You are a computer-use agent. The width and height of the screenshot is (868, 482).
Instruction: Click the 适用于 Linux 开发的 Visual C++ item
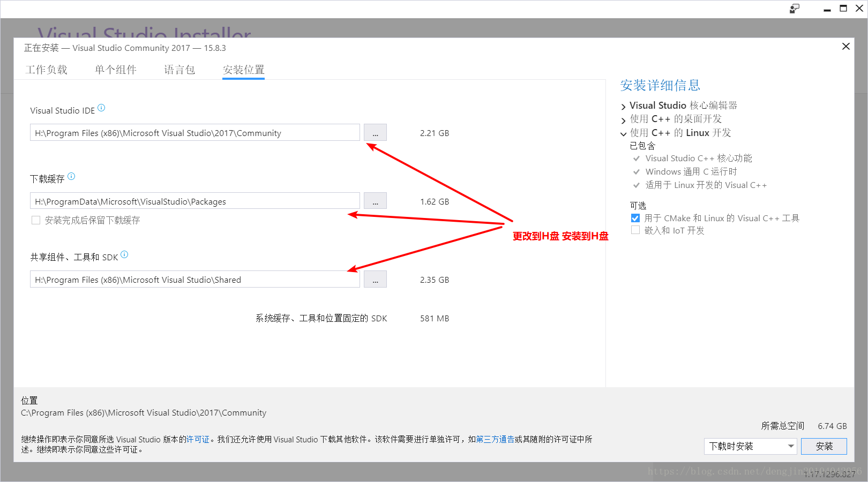pos(706,185)
